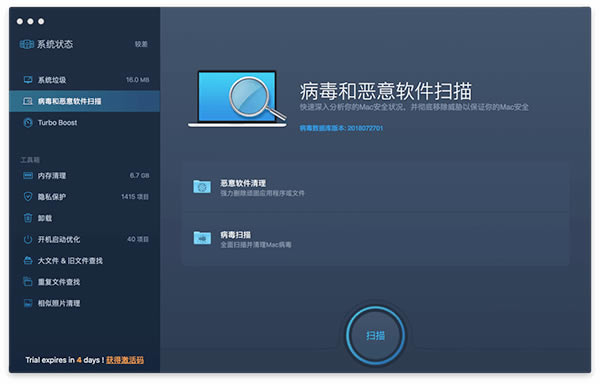
Task: Click the 1415 项目 privacy count
Action: coord(135,197)
